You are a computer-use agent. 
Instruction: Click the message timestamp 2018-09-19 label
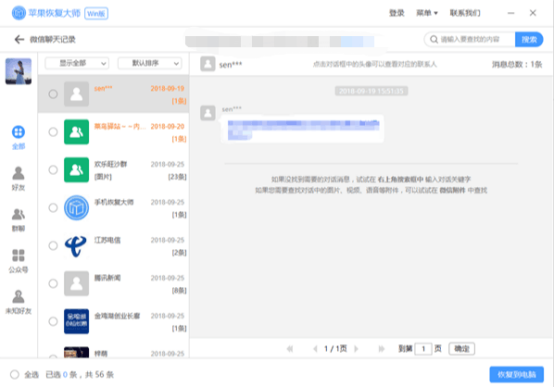[371, 91]
